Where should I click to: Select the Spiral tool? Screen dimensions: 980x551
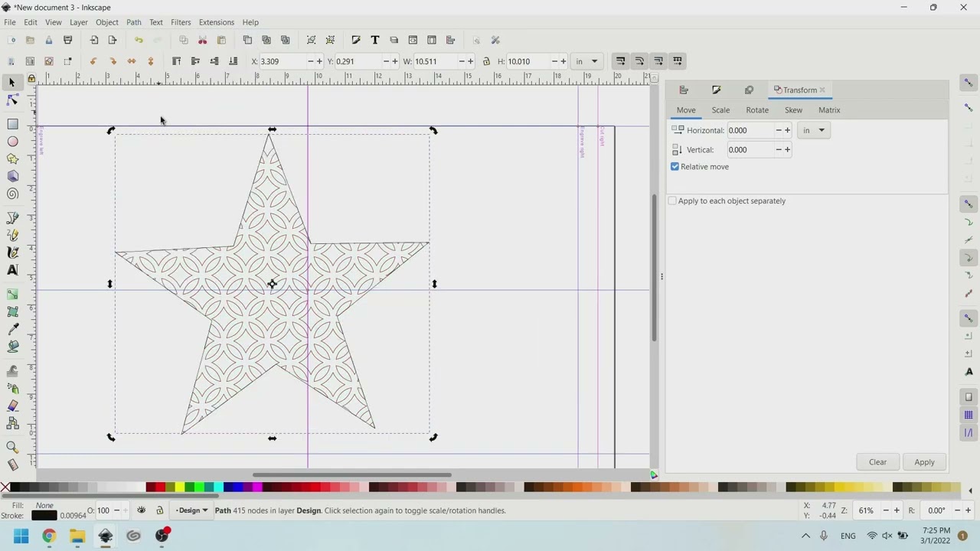pos(12,194)
